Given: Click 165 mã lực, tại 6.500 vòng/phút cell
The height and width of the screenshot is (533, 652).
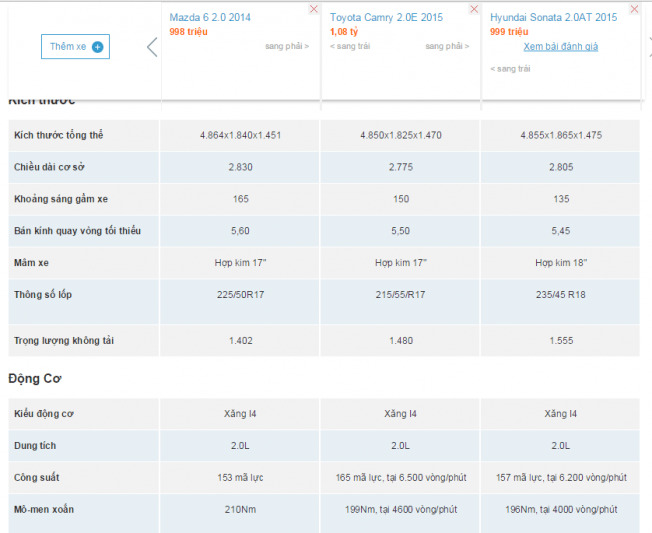Looking at the screenshot, I should pyautogui.click(x=401, y=478).
